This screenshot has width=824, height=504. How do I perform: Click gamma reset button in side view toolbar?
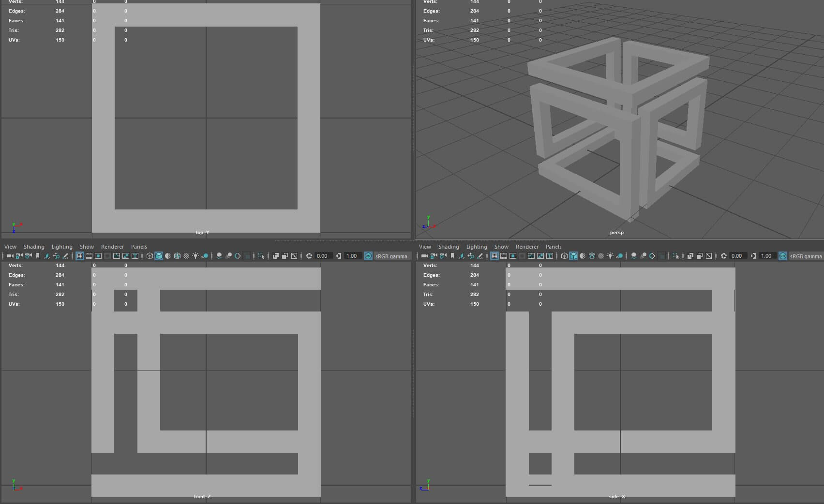point(753,256)
